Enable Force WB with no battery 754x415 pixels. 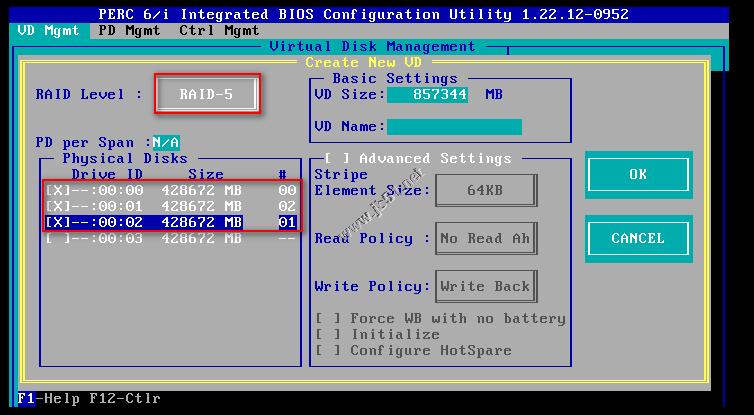click(x=327, y=318)
